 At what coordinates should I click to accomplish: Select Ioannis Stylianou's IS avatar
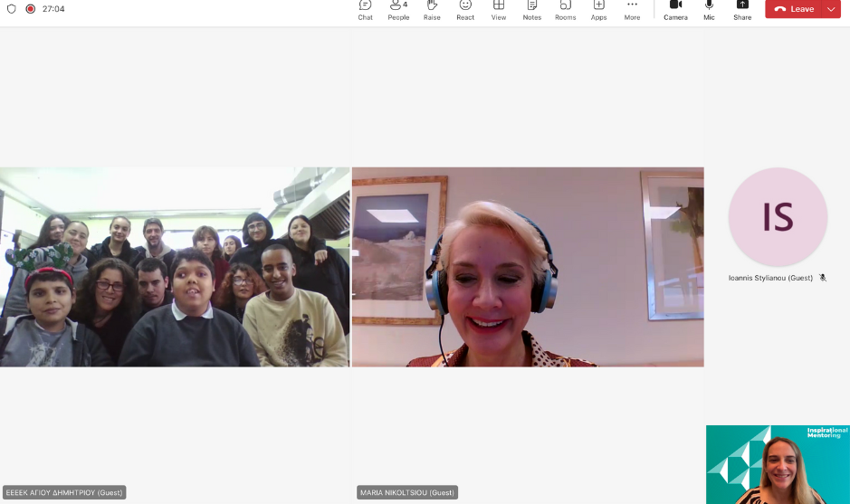pos(778,217)
